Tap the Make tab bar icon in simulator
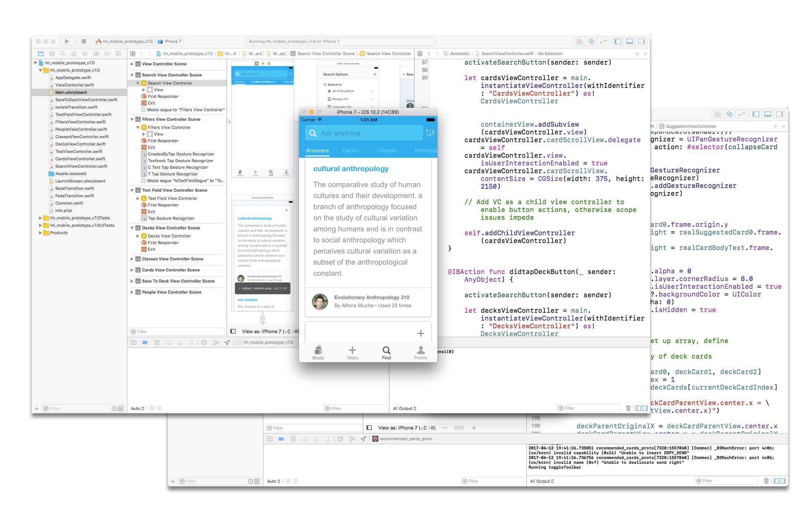 point(352,352)
